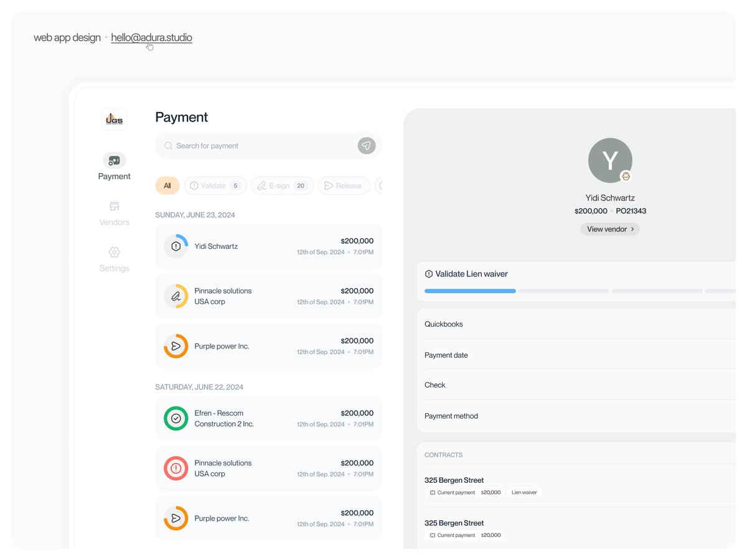Select the Payment date row
Image resolution: width=747 pixels, height=560 pixels.
pos(446,355)
